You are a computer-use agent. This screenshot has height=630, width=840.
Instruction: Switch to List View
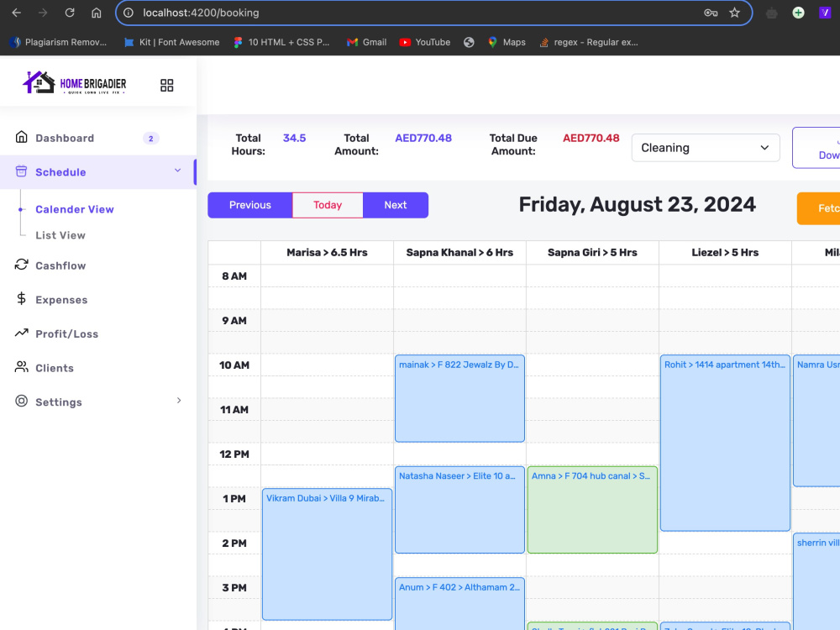point(60,235)
